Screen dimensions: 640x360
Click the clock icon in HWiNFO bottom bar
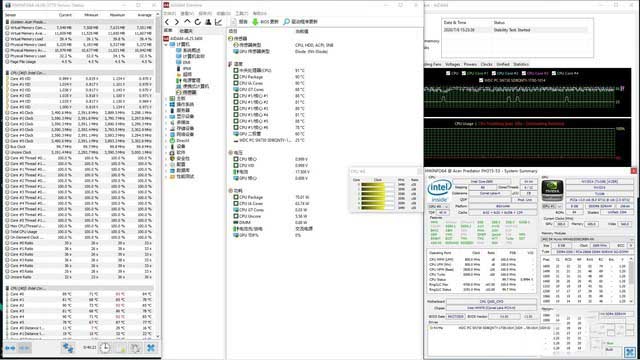[105, 348]
